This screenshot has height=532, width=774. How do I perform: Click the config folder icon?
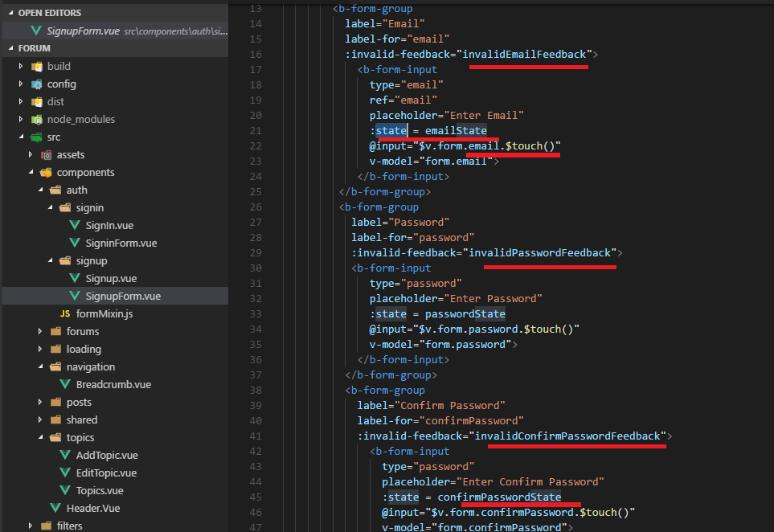pyautogui.click(x=36, y=84)
